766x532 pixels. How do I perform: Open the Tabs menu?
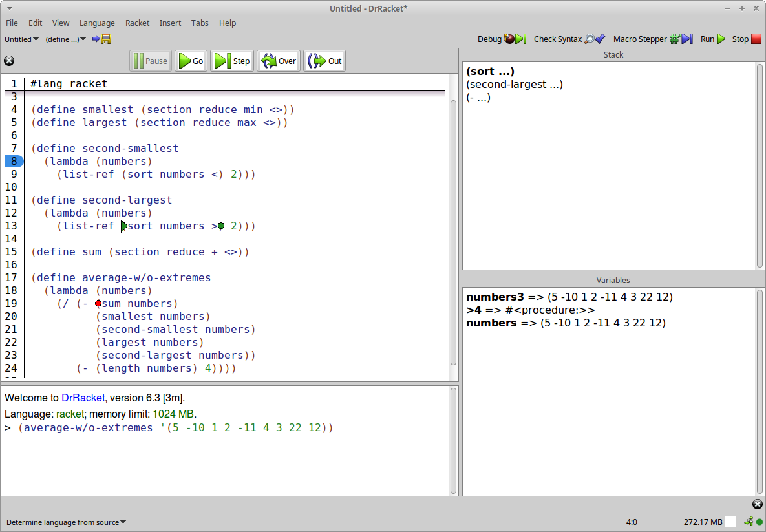coord(200,23)
